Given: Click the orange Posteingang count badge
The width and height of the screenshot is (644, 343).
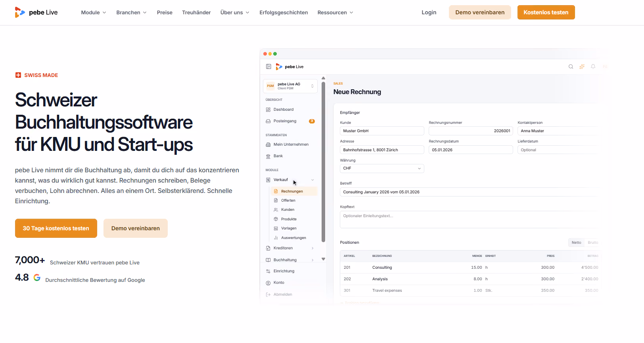Looking at the screenshot, I should pos(312,121).
